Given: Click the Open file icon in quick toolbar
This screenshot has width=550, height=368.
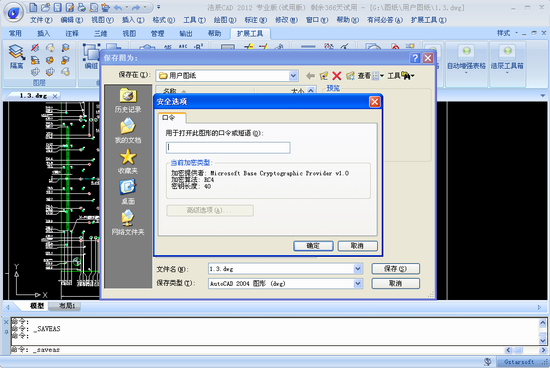Looking at the screenshot, I should point(45,7).
